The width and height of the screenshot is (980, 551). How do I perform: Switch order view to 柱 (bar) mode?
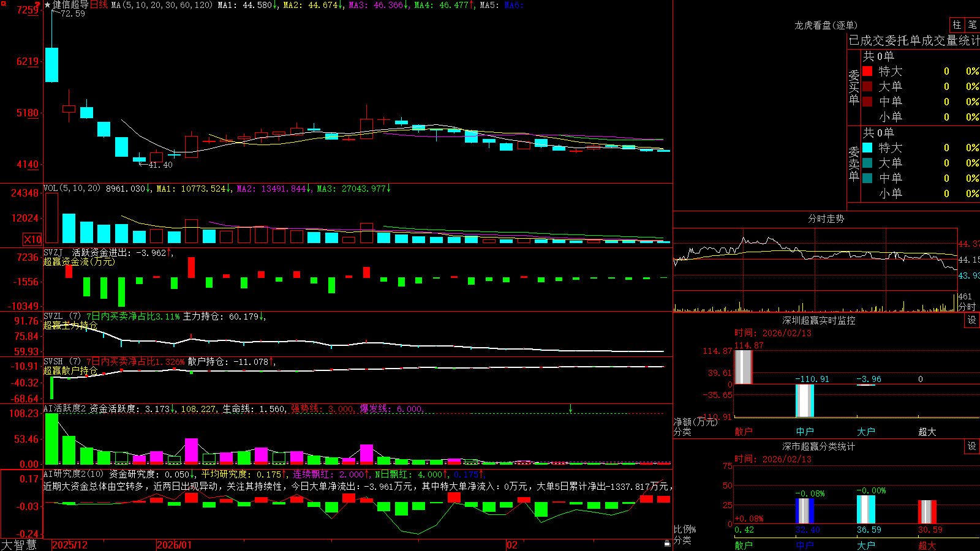pos(957,24)
